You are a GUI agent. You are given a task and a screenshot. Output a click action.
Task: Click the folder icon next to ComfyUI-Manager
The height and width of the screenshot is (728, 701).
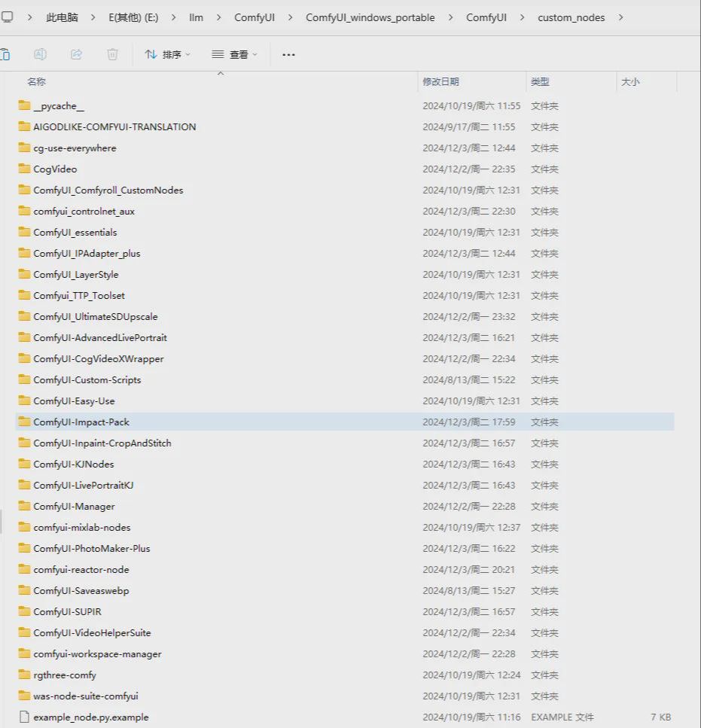click(x=23, y=506)
